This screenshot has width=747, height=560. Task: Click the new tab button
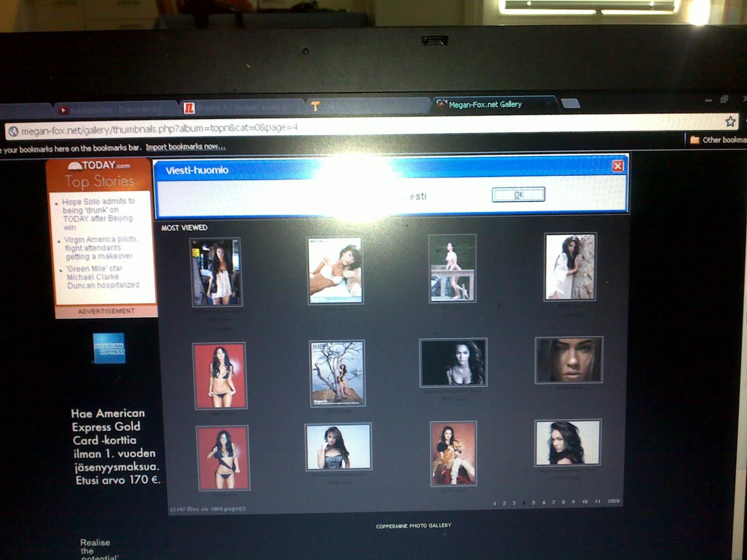[570, 103]
